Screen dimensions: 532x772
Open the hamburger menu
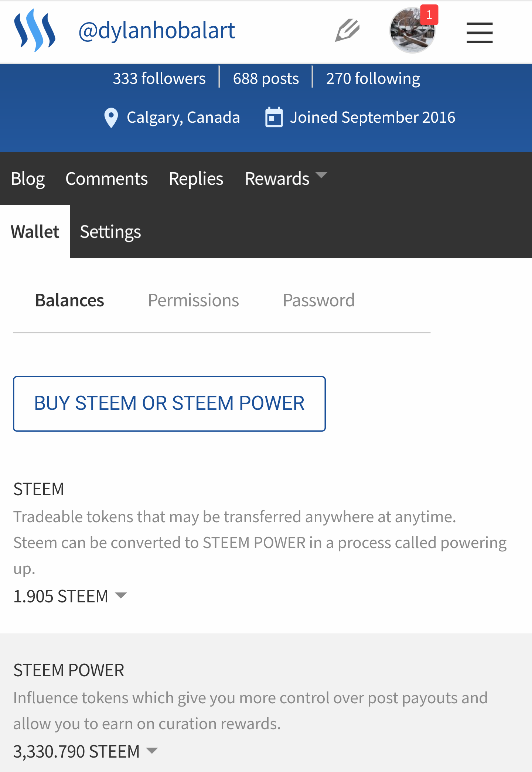point(479,33)
